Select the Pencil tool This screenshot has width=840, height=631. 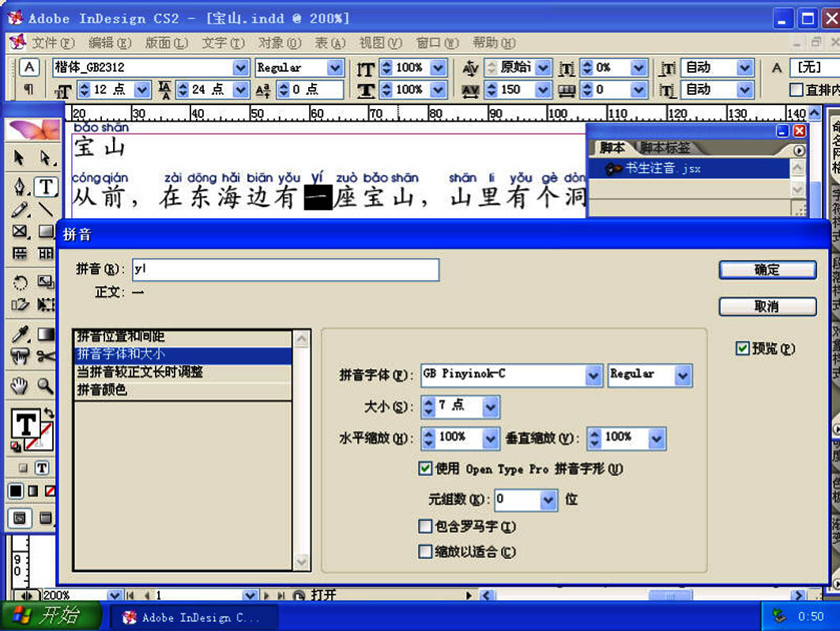pos(19,210)
